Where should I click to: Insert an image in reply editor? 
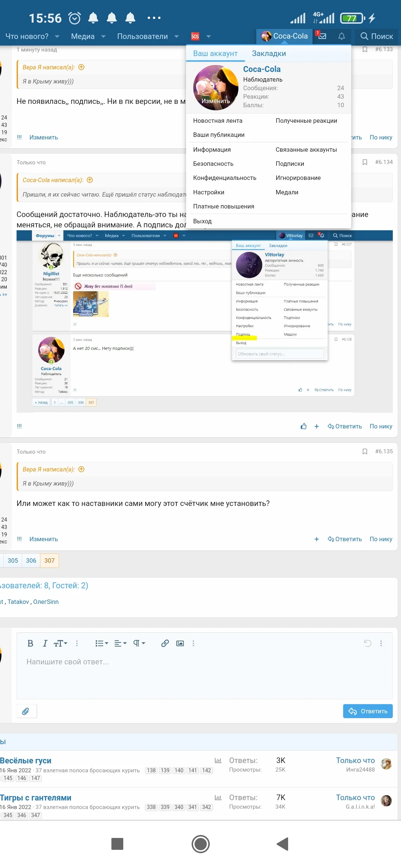[180, 643]
